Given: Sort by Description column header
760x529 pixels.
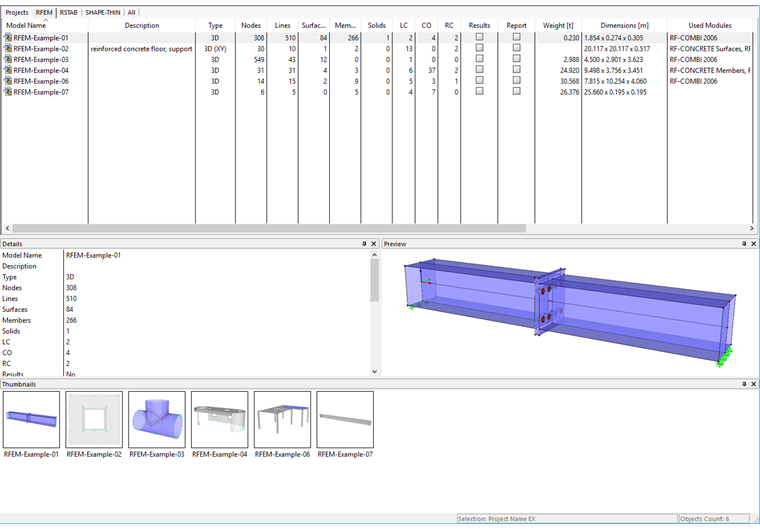Looking at the screenshot, I should (x=142, y=25).
